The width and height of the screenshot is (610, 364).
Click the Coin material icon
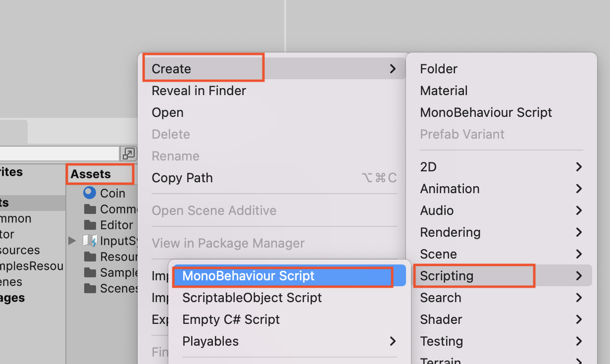[90, 193]
